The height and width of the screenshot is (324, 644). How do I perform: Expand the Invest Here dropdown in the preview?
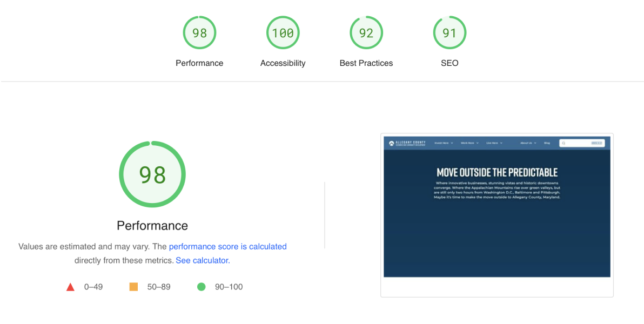click(444, 143)
